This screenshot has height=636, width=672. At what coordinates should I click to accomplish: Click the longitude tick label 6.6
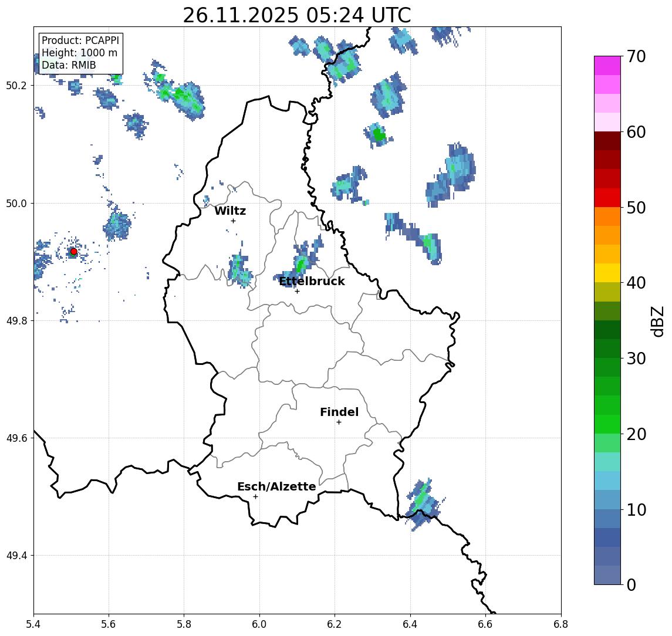[485, 624]
